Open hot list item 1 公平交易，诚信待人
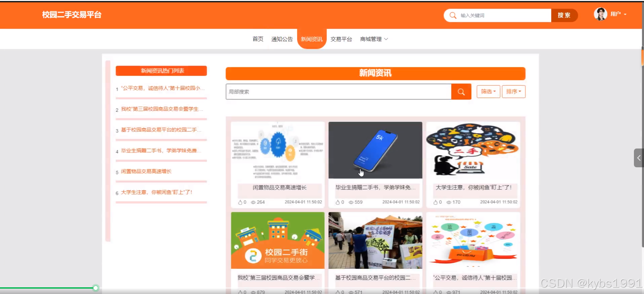 tap(163, 88)
